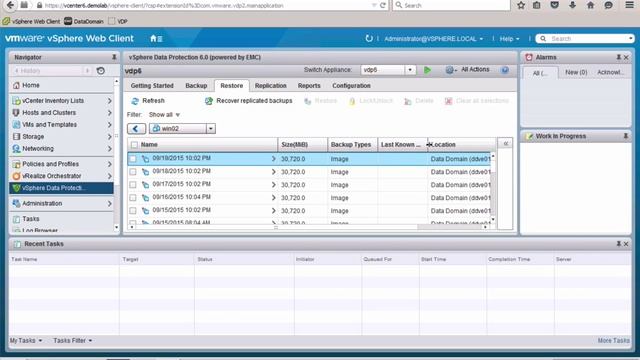The width and height of the screenshot is (640, 360).
Task: Check the 09/16/2015 10:04 PM backup
Action: click(x=133, y=198)
